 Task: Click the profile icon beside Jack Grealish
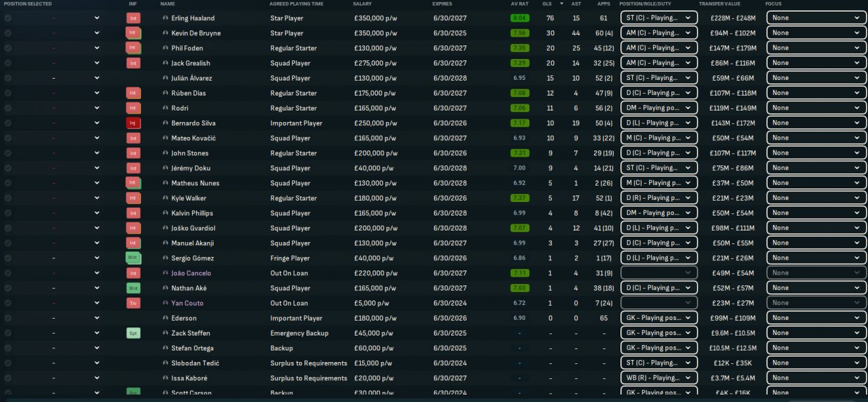[165, 63]
